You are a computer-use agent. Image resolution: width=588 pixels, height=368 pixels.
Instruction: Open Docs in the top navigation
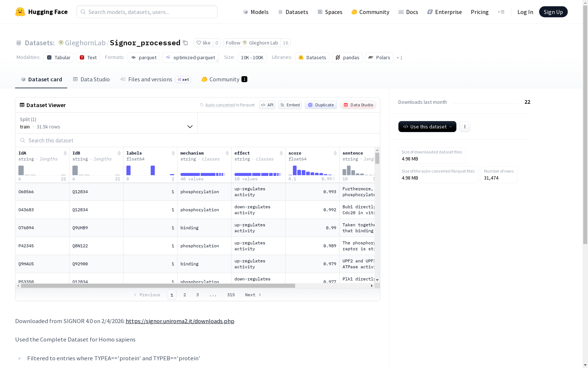pos(408,12)
